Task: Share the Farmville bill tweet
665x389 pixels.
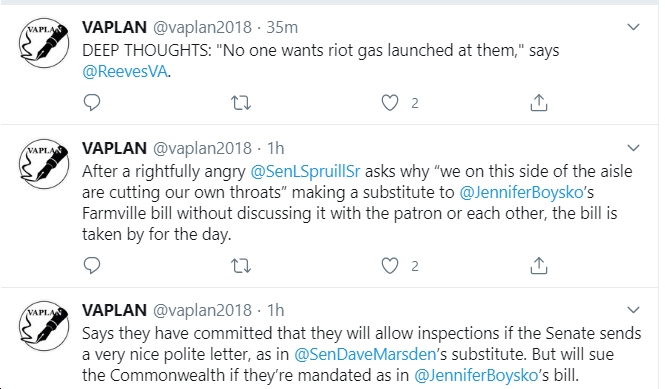Action: coord(539,266)
